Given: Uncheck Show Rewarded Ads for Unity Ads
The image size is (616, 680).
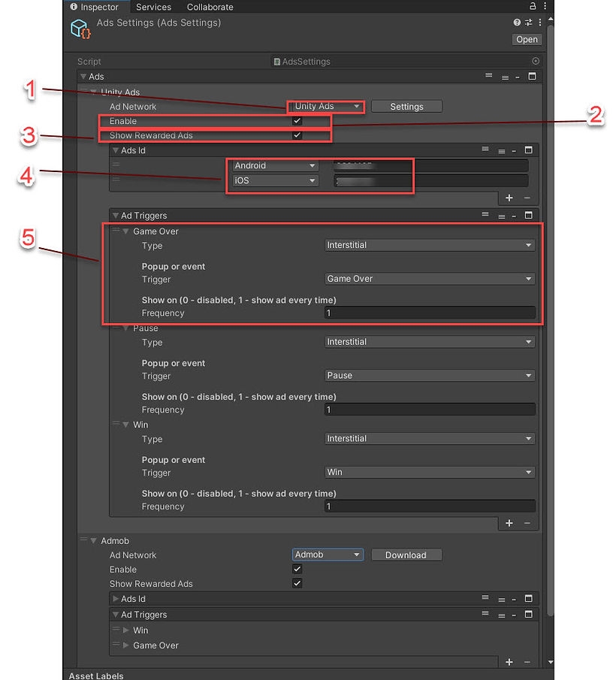Looking at the screenshot, I should (x=297, y=135).
